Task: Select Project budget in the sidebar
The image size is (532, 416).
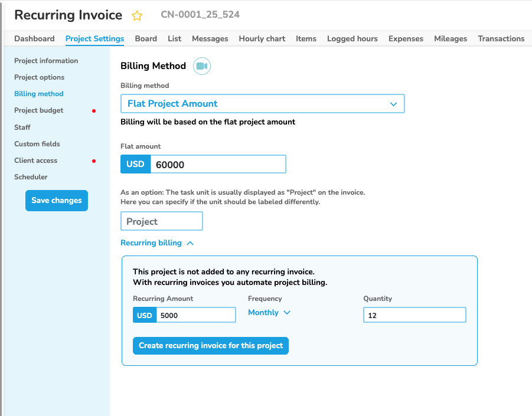Action: [x=39, y=110]
